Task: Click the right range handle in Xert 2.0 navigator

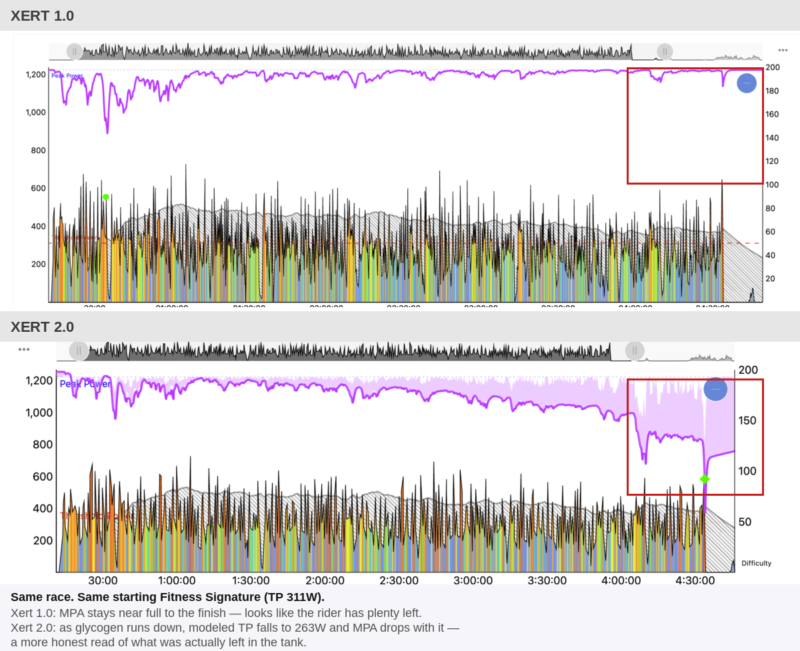Action: pos(635,350)
